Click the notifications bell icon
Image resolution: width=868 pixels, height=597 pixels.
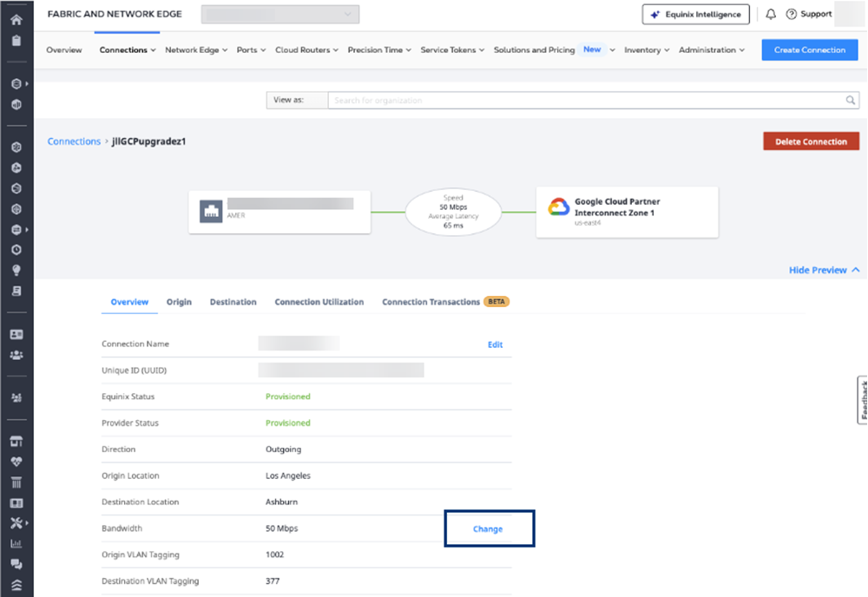(x=771, y=15)
